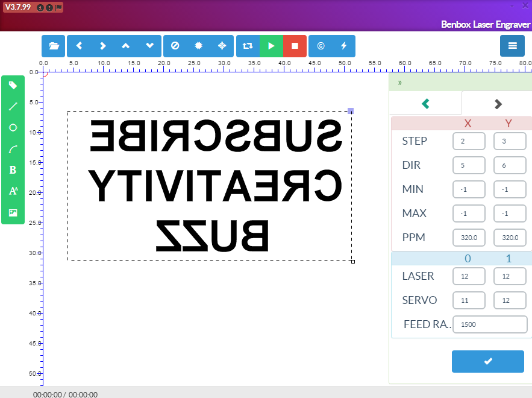Select the circle drawing tool
This screenshot has height=398, width=532.
click(13, 128)
